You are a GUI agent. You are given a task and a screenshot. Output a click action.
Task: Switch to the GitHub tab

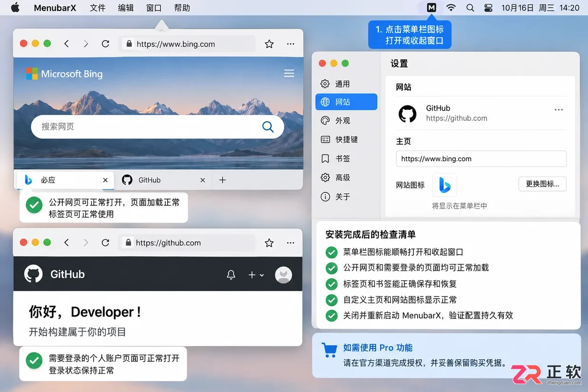click(x=164, y=180)
